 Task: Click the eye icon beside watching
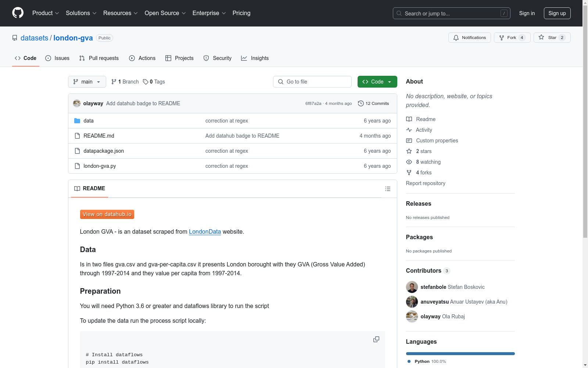point(409,162)
